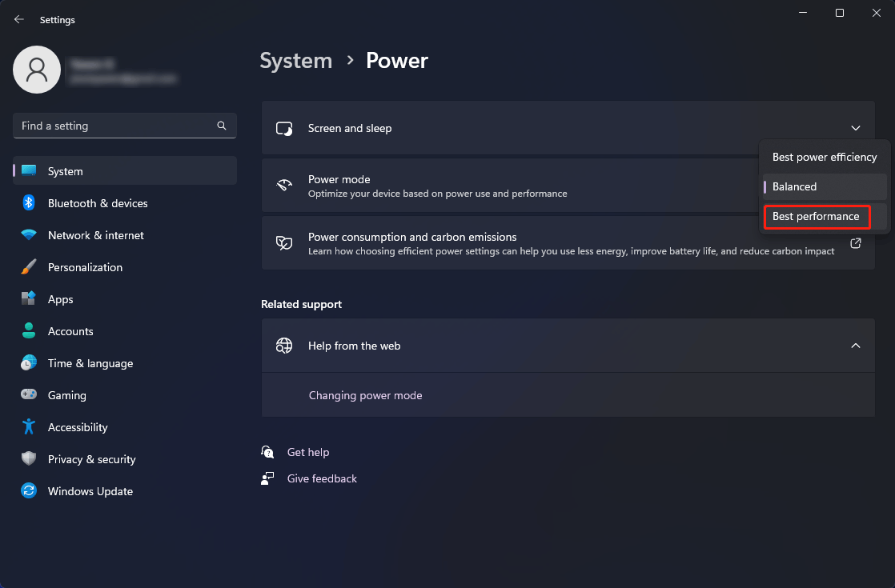Select the Network & internet globe icon
Screen dimensions: 895x588
[x=29, y=235]
